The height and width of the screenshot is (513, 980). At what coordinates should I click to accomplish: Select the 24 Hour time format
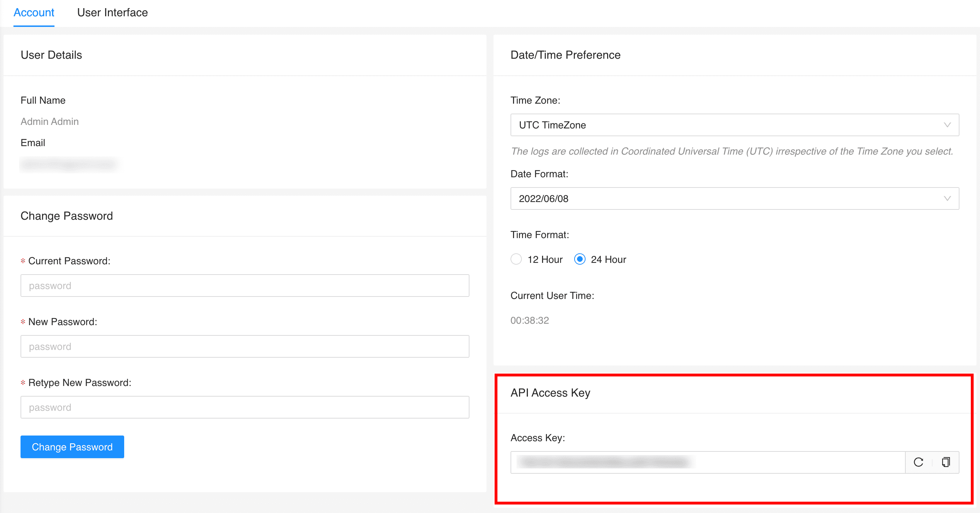coord(579,259)
